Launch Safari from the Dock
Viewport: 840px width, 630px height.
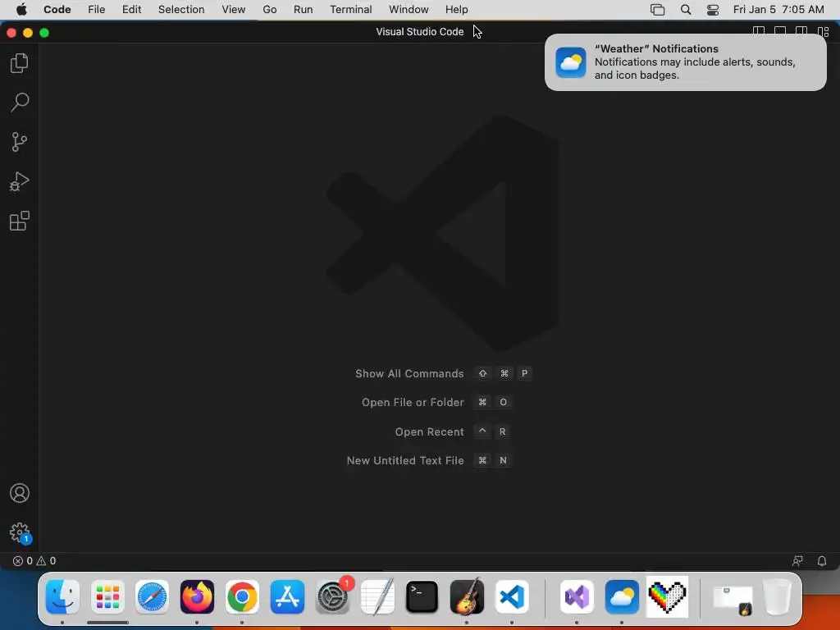click(152, 597)
